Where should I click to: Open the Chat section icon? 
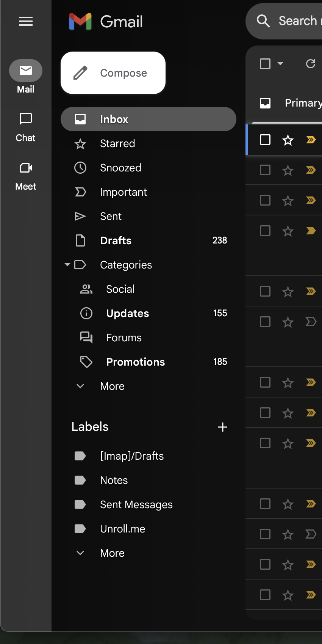point(25,119)
